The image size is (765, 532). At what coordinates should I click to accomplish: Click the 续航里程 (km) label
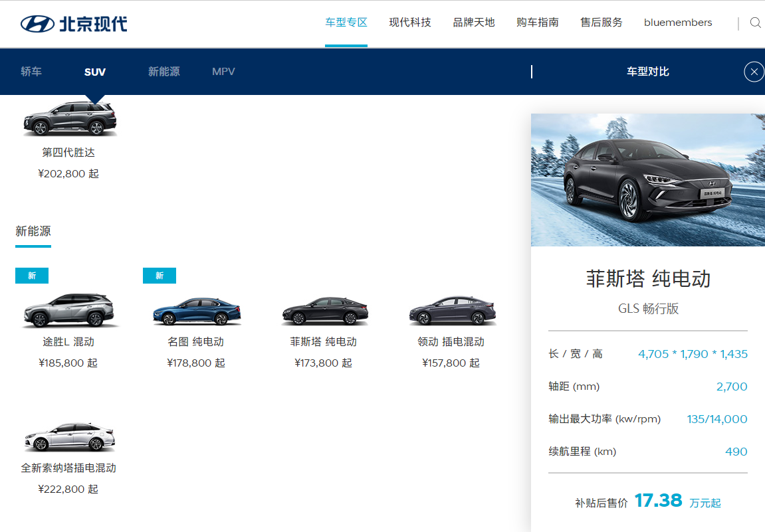pyautogui.click(x=582, y=452)
